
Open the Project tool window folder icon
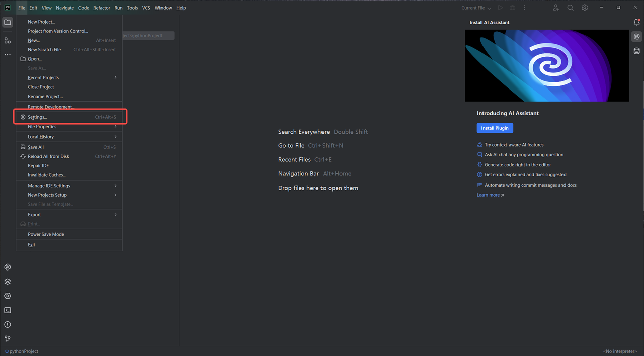(x=8, y=22)
